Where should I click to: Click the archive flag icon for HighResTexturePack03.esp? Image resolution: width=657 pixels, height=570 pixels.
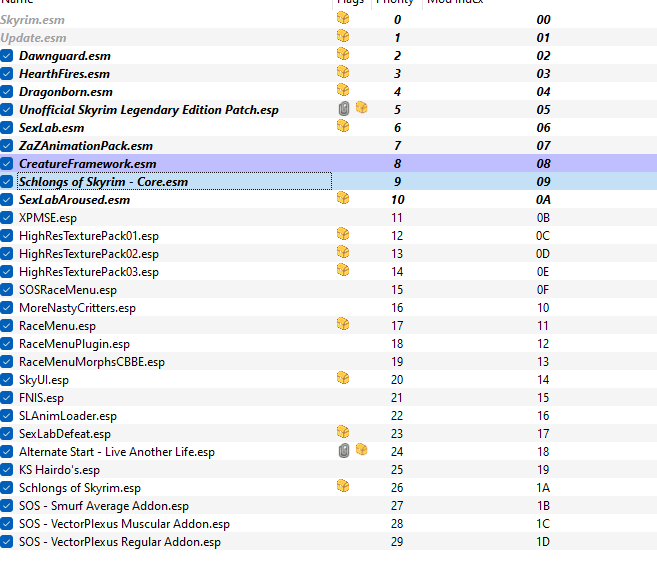click(x=343, y=270)
